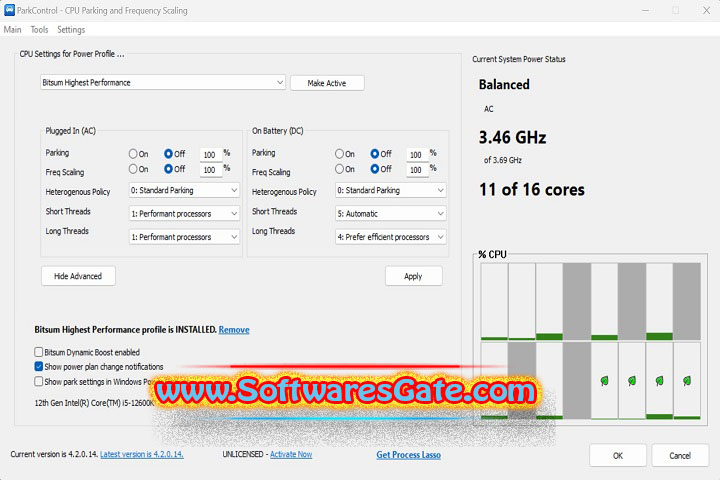Uncheck Show power plan change notifications
Viewport: 720px width, 480px height.
point(39,367)
